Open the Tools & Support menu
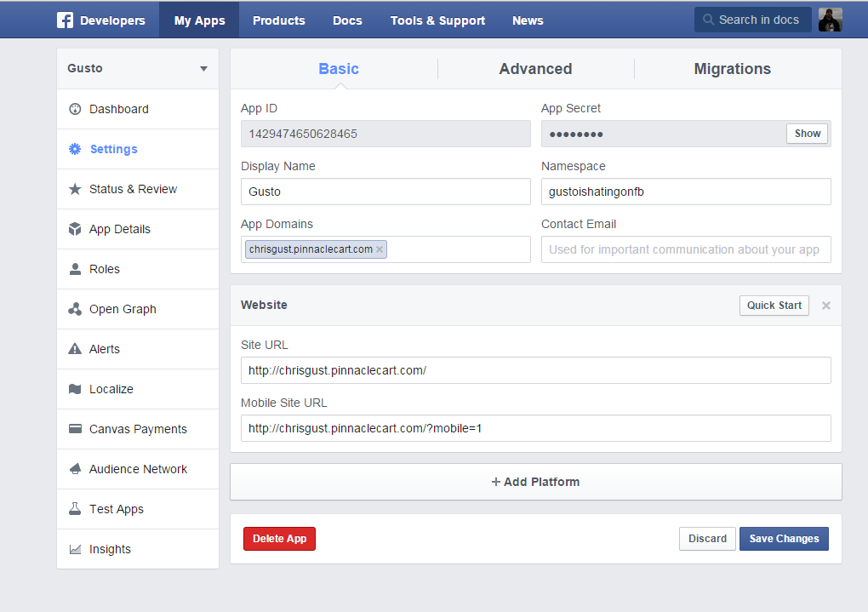 [437, 20]
